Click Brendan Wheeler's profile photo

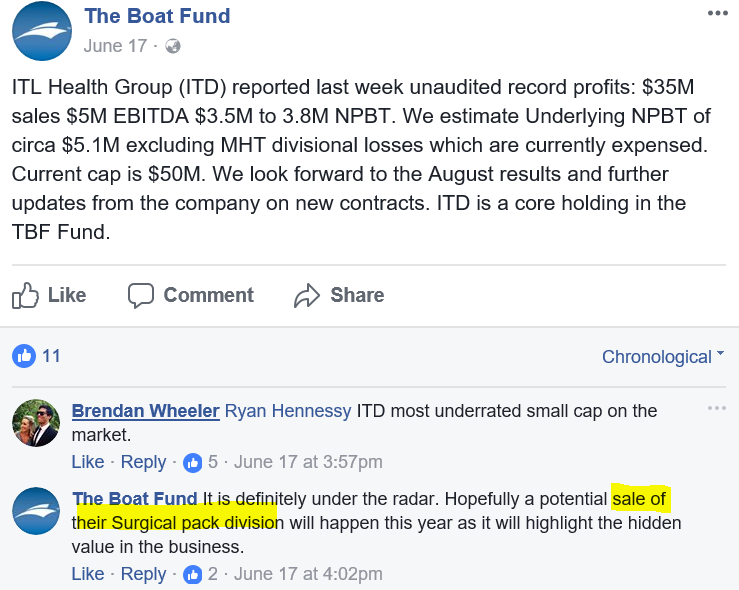[36, 423]
